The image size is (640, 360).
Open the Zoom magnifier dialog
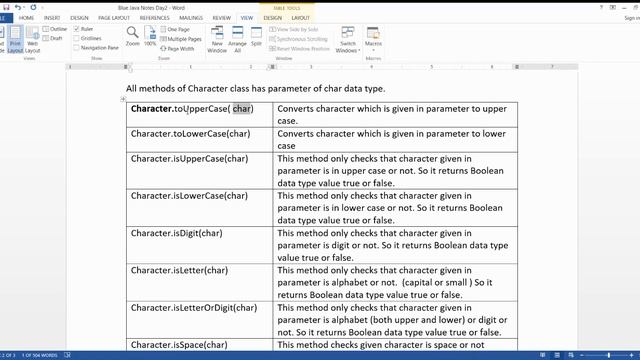coord(132,36)
